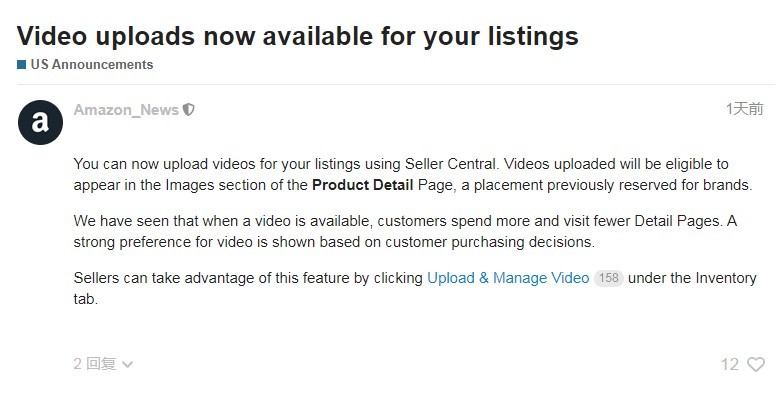
Task: Open the "2 回复" replies list
Action: click(95, 365)
